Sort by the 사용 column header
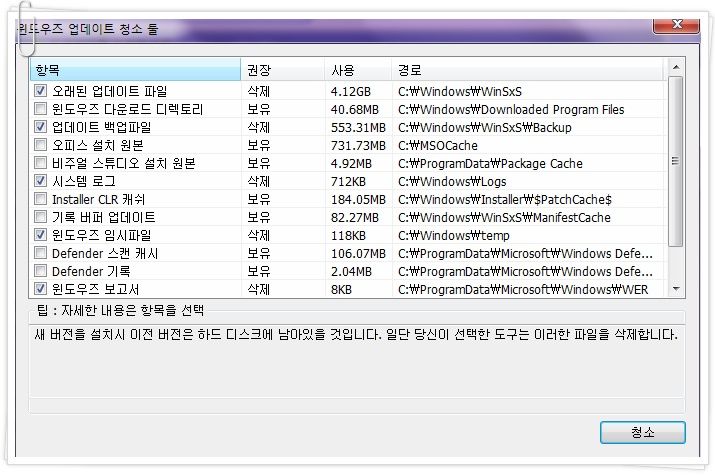The width and height of the screenshot is (715, 475). (358, 70)
